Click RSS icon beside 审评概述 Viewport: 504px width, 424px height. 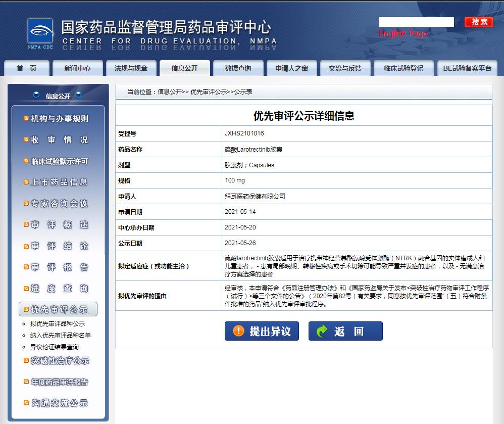point(26,224)
